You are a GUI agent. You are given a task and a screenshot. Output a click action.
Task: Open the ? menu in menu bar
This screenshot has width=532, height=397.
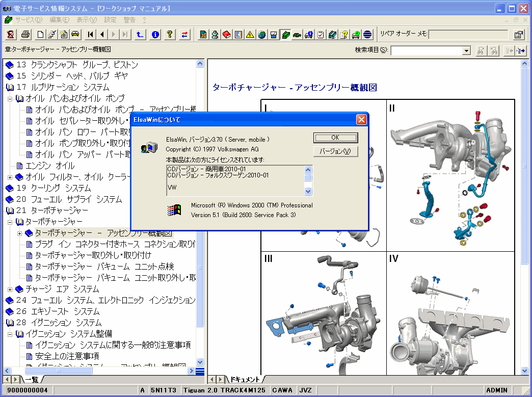(x=144, y=20)
